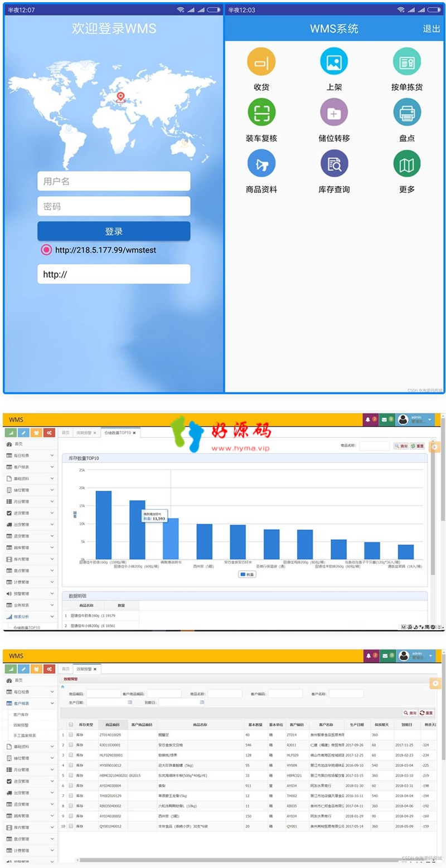Open the 收货 receiving icon in the mobile app
The height and width of the screenshot is (868, 446).
[261, 61]
